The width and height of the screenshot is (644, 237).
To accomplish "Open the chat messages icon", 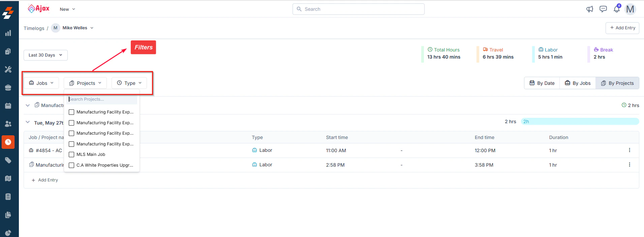I will [603, 9].
